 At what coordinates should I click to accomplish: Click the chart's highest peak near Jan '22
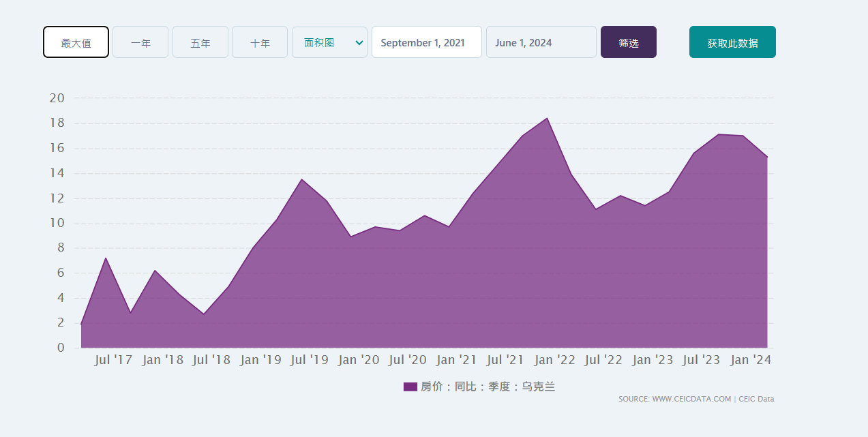[547, 119]
